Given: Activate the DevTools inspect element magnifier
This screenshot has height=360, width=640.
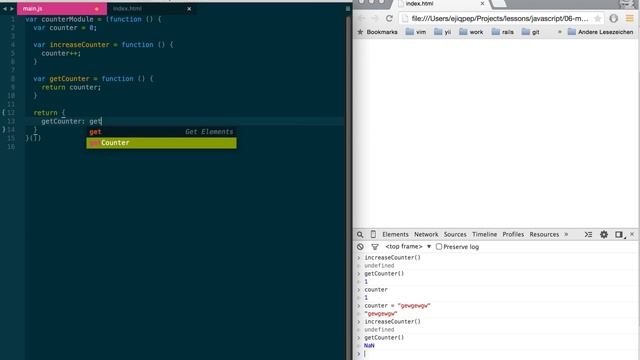Looking at the screenshot, I should 360,235.
